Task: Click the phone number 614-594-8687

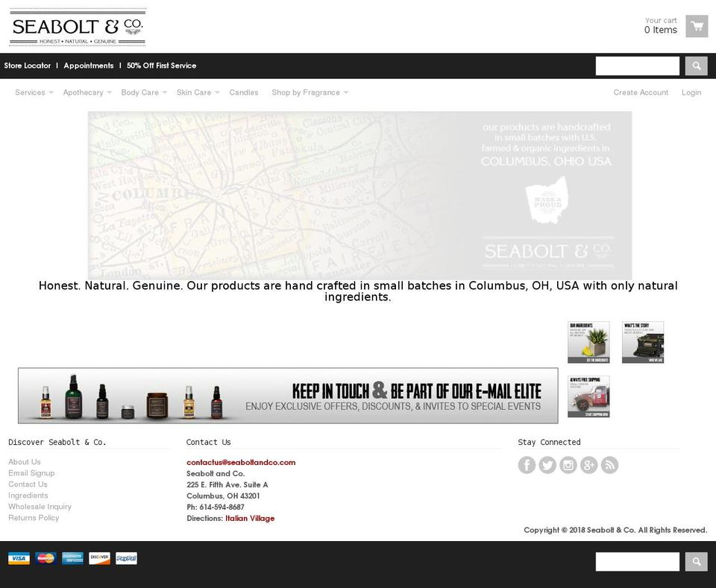Action: click(x=222, y=507)
